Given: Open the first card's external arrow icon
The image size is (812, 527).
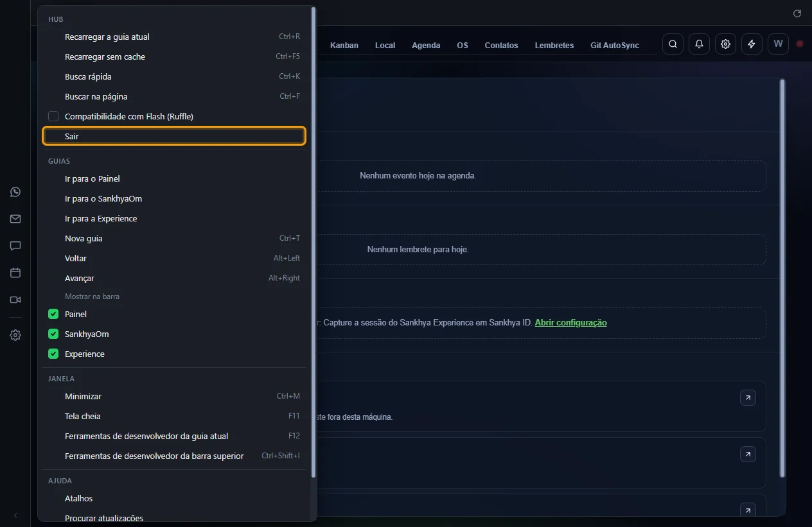Looking at the screenshot, I should tap(748, 398).
